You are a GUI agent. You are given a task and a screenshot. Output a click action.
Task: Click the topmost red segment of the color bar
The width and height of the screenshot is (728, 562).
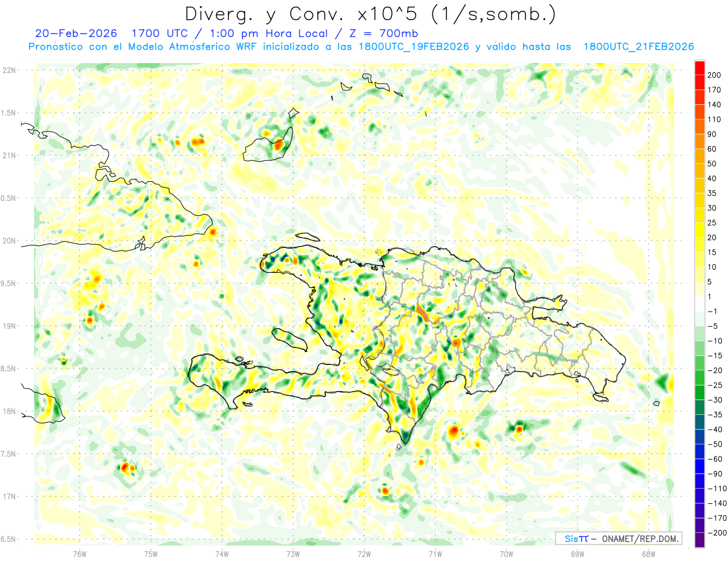click(x=699, y=67)
